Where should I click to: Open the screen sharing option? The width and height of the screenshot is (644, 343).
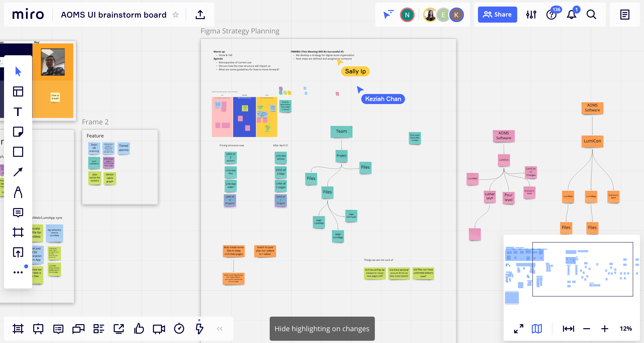click(119, 329)
